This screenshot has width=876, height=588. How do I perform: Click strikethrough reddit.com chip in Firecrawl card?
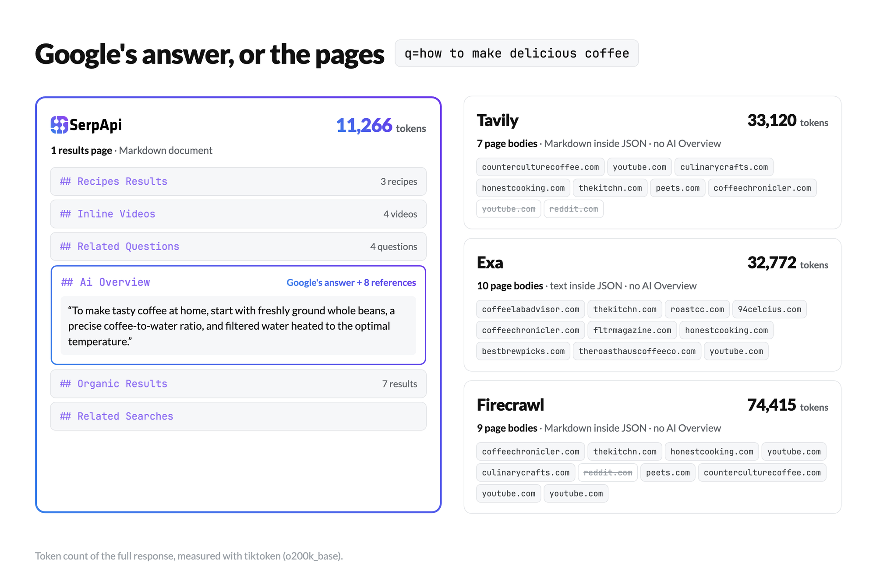[608, 472]
